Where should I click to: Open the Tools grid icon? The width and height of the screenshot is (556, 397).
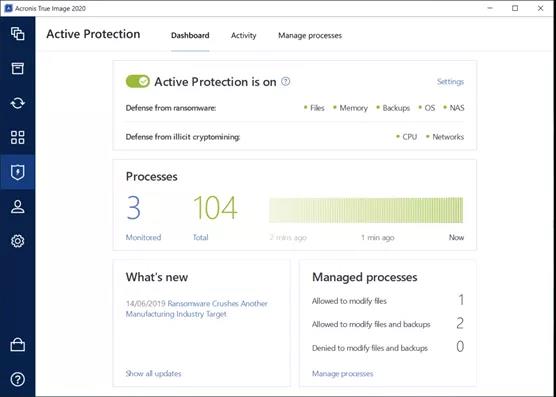pos(17,138)
